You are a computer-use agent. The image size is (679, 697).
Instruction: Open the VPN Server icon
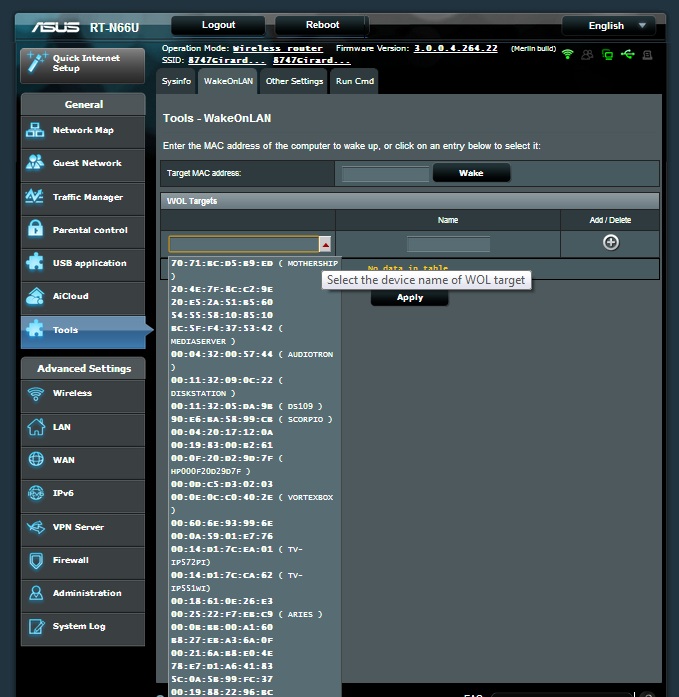(x=36, y=527)
